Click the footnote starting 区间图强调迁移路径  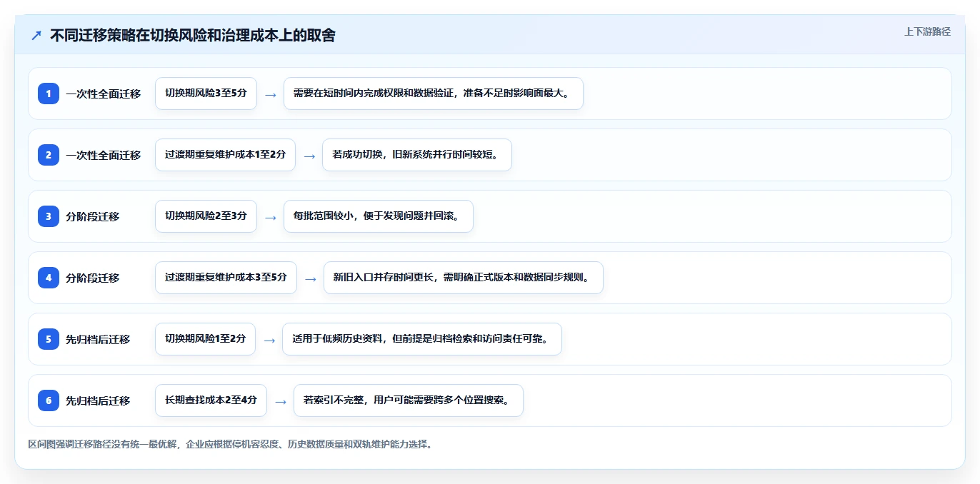click(230, 444)
